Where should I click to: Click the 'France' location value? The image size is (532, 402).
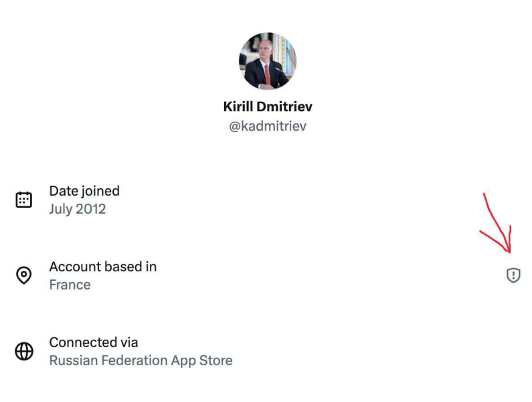[70, 285]
